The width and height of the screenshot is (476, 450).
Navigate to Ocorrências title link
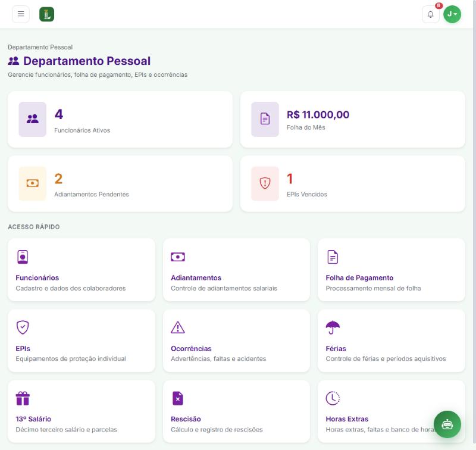point(191,349)
